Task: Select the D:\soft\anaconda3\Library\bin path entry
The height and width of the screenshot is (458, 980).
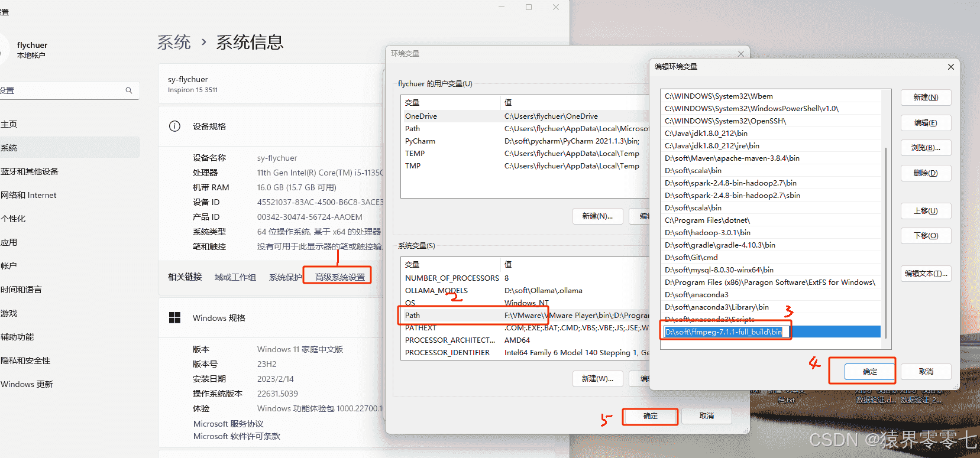Action: pyautogui.click(x=772, y=307)
